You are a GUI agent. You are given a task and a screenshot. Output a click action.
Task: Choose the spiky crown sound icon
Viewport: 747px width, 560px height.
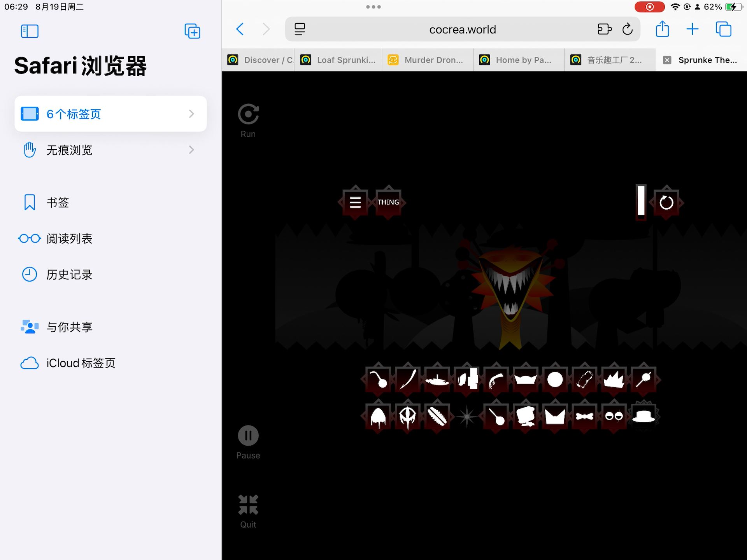click(614, 380)
